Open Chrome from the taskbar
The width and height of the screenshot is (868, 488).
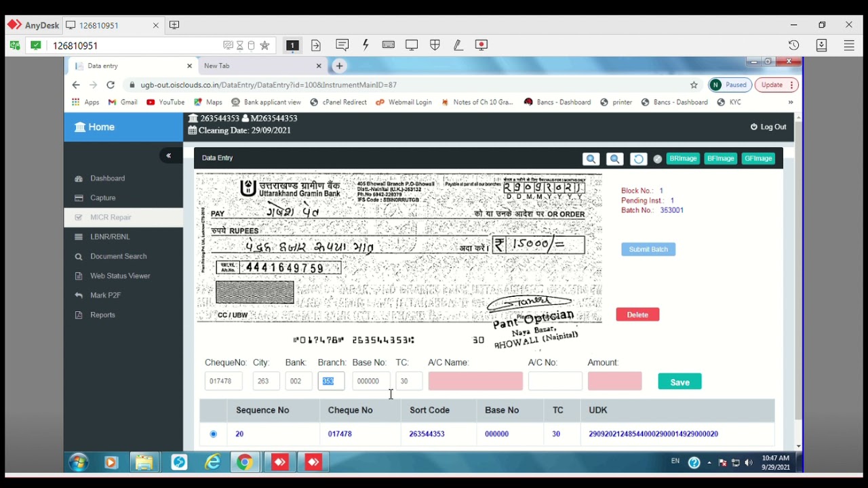[245, 462]
